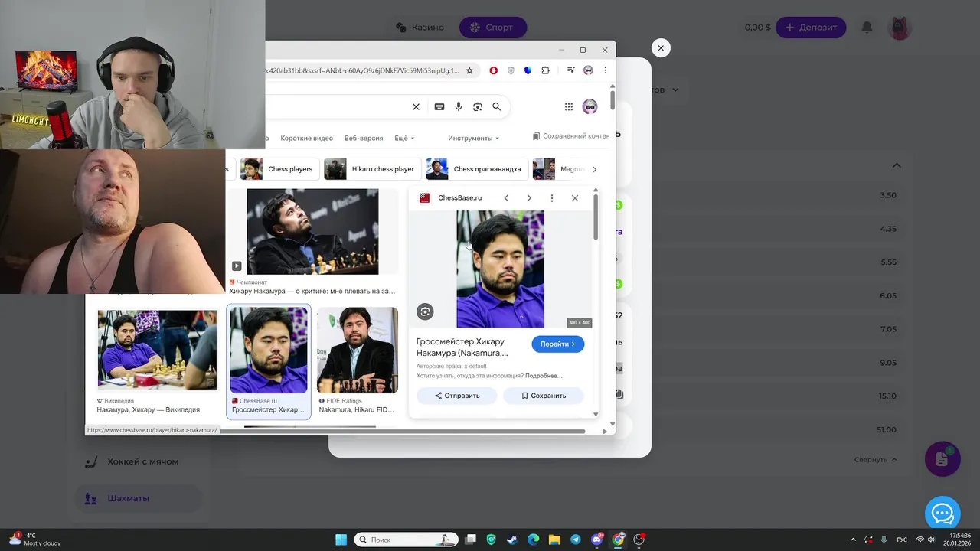Open the Инструменты dropdown
980x551 pixels.
(x=473, y=139)
